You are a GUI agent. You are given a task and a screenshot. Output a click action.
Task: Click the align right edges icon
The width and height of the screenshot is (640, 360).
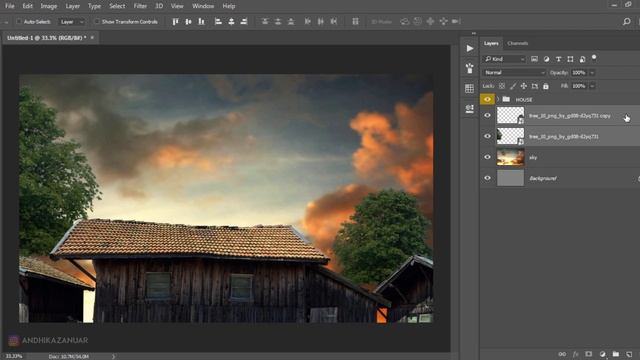(x=244, y=22)
